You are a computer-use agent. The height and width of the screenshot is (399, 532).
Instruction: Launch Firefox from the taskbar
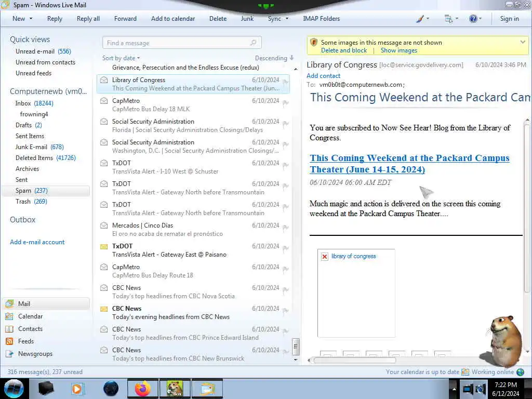click(x=142, y=389)
